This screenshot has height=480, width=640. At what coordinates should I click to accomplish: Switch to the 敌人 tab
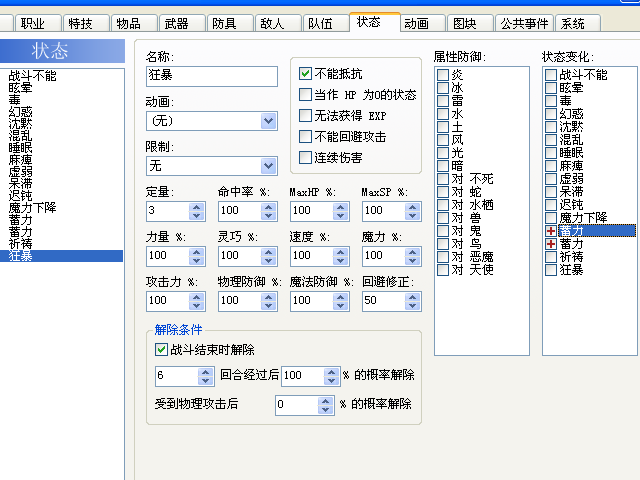(x=278, y=23)
